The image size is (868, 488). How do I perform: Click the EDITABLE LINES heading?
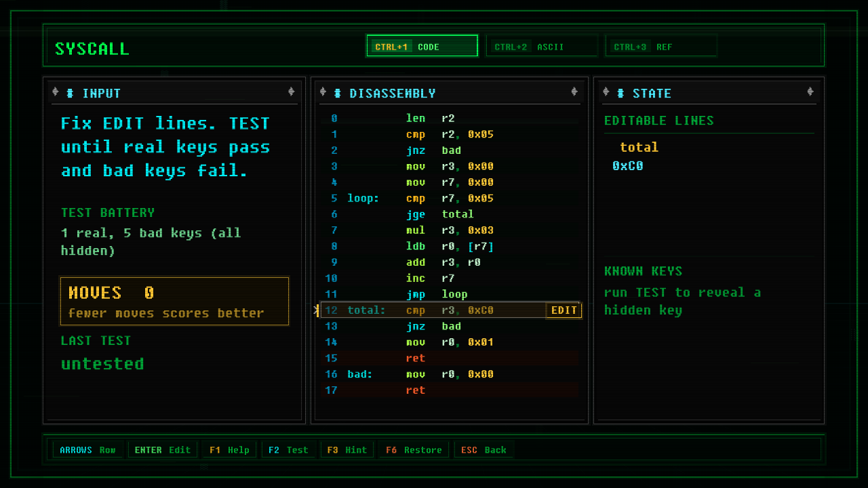click(x=659, y=121)
